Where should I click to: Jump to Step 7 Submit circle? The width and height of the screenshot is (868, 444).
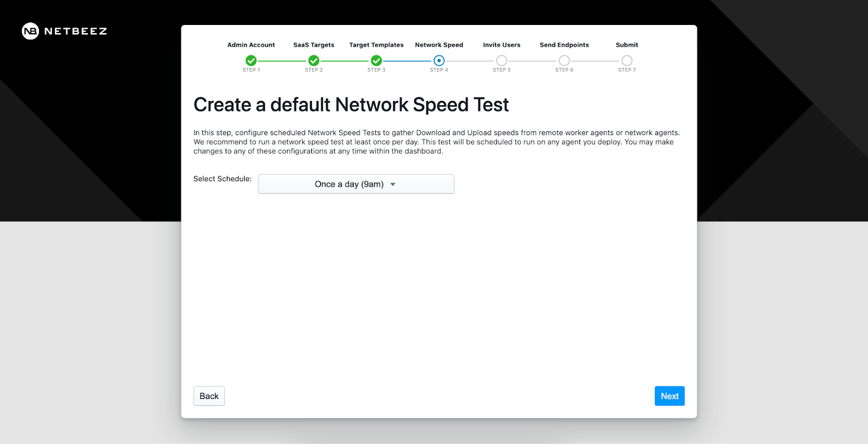pyautogui.click(x=627, y=60)
